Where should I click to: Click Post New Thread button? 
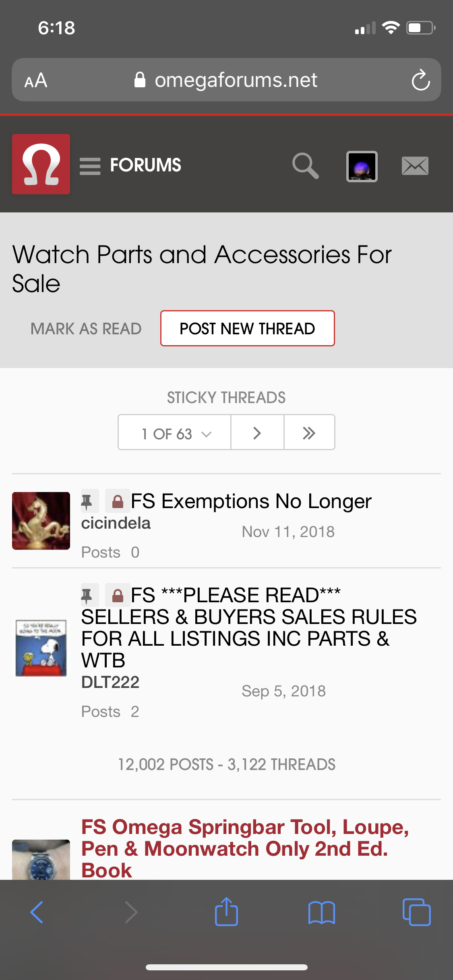tap(247, 328)
